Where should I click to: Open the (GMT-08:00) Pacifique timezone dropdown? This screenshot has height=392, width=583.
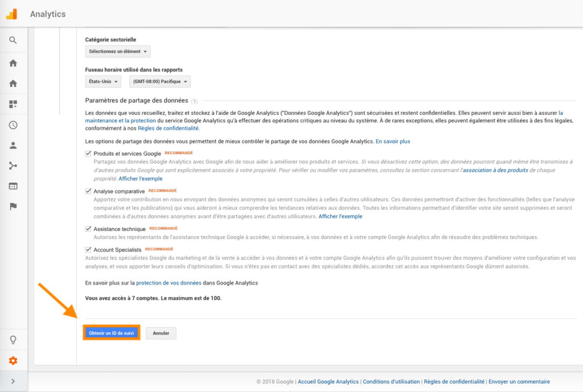tap(160, 81)
